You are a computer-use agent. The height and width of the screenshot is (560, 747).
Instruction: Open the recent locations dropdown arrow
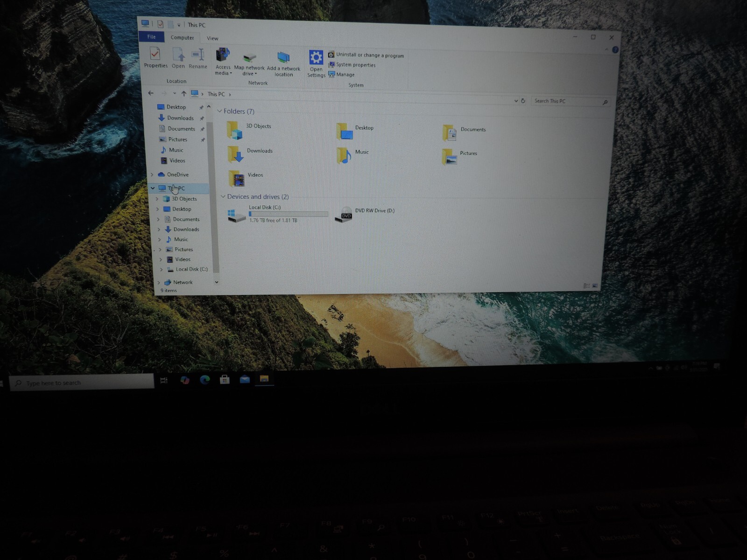175,93
